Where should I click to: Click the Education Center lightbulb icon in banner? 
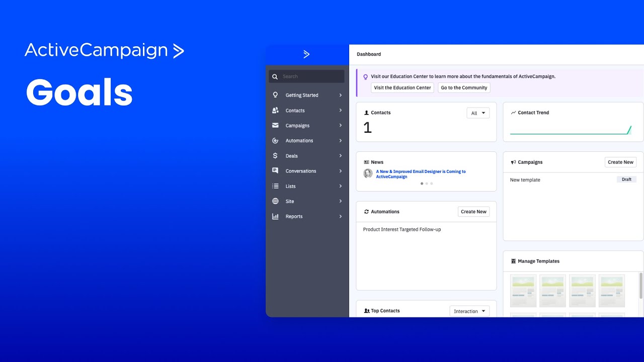[x=366, y=77]
